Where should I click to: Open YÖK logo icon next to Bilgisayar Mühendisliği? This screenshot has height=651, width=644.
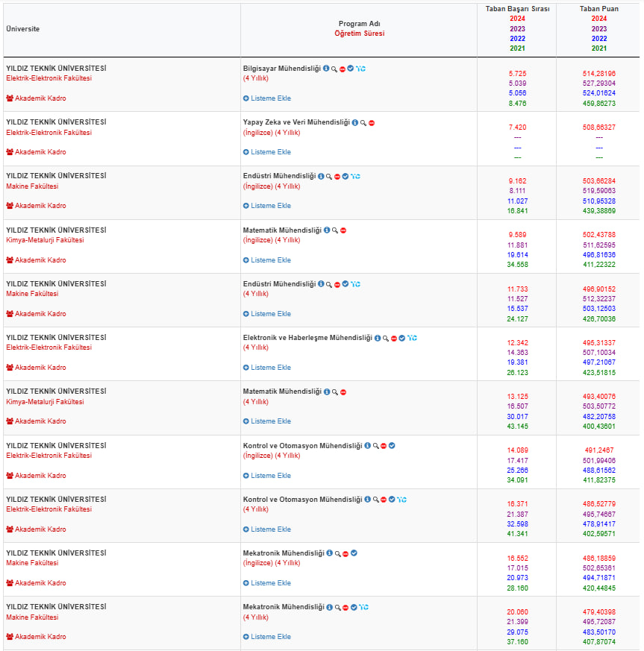pos(361,69)
